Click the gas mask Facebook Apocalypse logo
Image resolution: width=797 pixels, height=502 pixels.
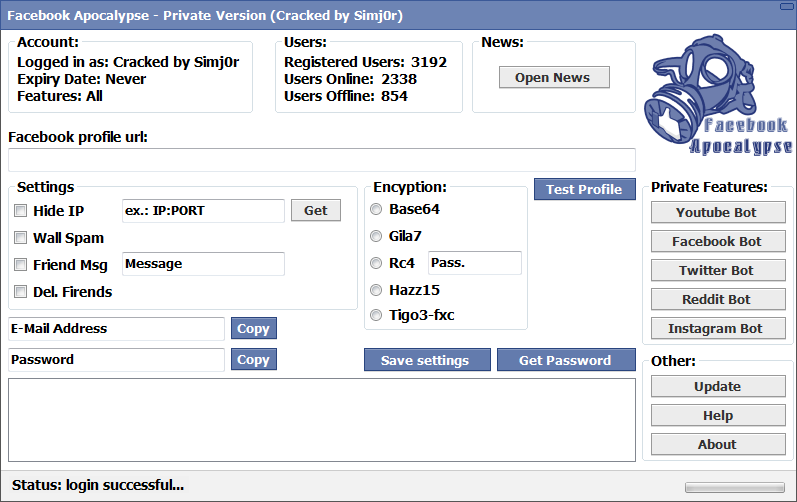[x=718, y=95]
